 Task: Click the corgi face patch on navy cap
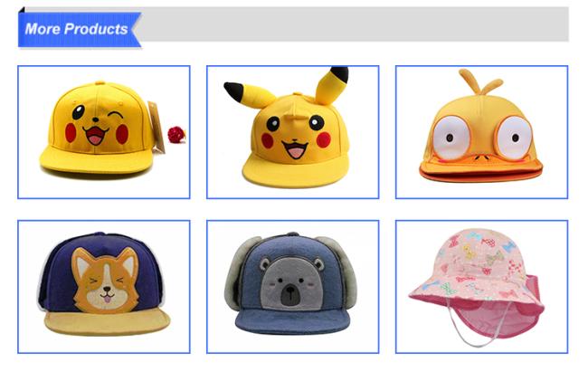(x=106, y=280)
